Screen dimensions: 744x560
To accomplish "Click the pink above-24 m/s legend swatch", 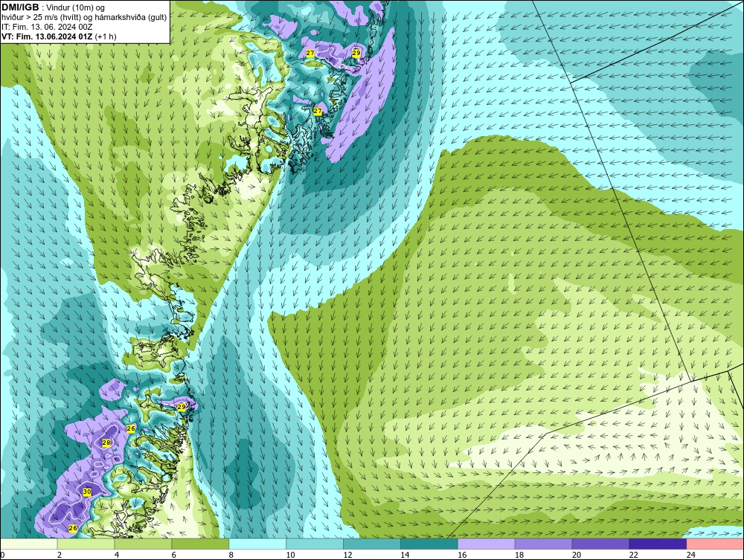I will coord(715,544).
